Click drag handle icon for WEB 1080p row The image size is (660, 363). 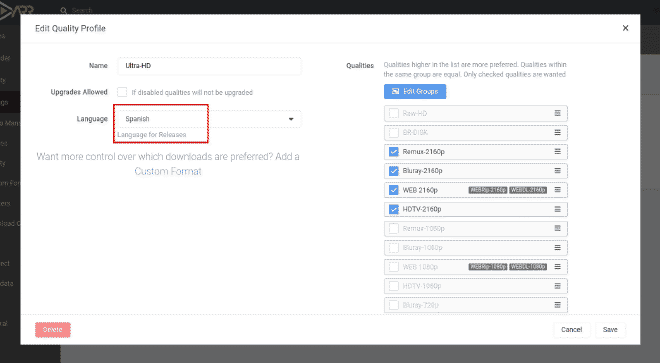point(557,267)
